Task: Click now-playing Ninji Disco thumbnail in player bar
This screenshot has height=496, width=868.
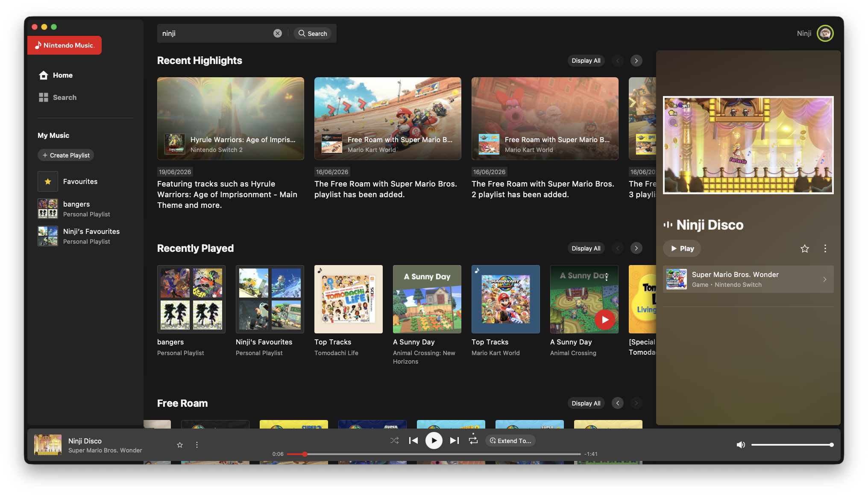Action: click(x=48, y=445)
